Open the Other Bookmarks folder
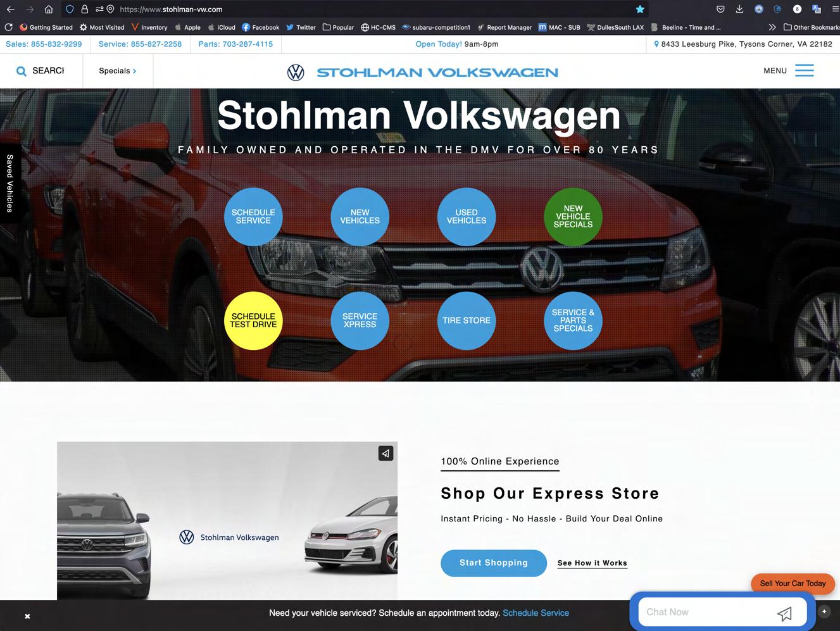The width and height of the screenshot is (840, 631). pyautogui.click(x=811, y=27)
